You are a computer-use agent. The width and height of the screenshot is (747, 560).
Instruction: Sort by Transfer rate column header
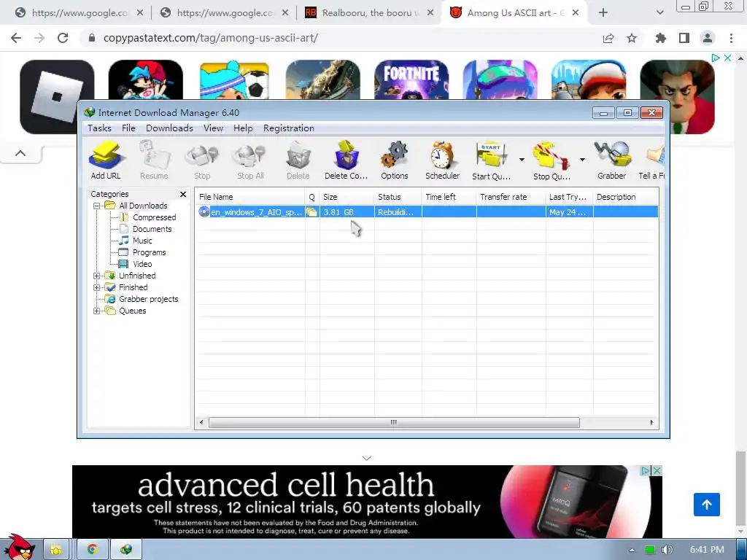tap(511, 197)
